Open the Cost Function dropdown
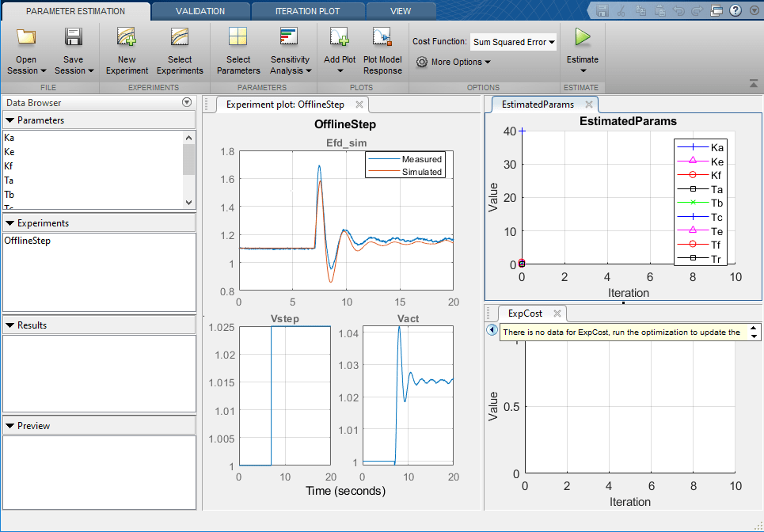The height and width of the screenshot is (532, 764). [x=513, y=41]
